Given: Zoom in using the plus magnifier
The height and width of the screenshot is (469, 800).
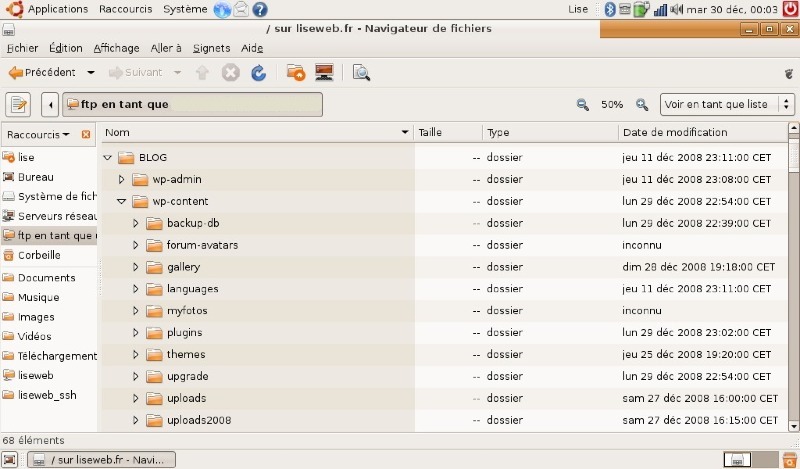Looking at the screenshot, I should (642, 104).
